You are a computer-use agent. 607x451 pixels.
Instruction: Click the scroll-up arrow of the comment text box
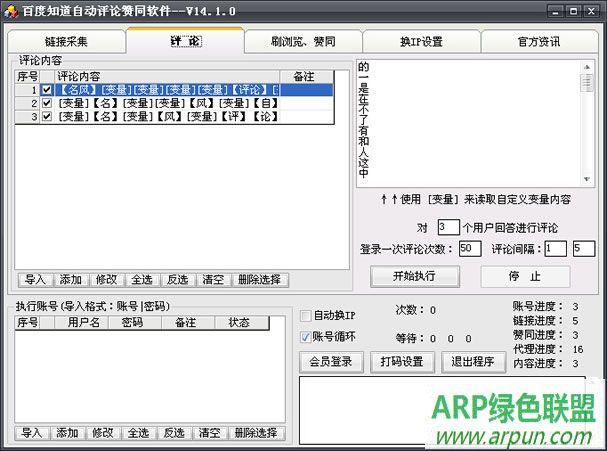coord(588,67)
